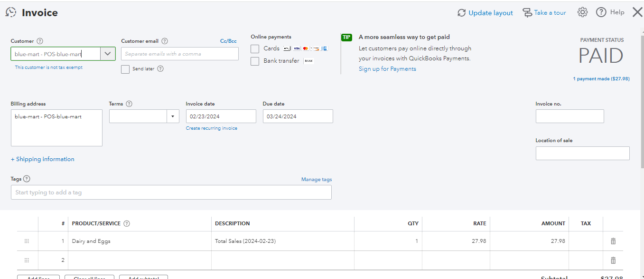The width and height of the screenshot is (644, 279).
Task: Expand Shipping information section
Action: (43, 159)
